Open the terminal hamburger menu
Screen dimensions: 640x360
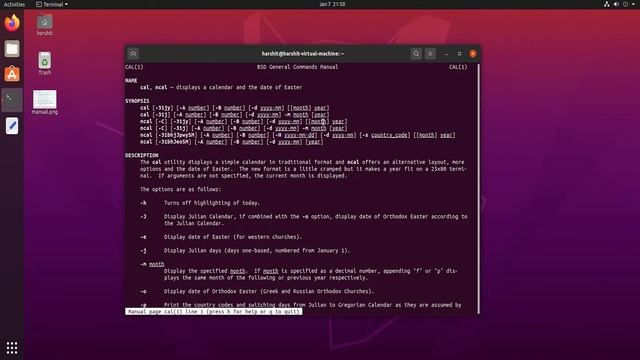coord(430,53)
